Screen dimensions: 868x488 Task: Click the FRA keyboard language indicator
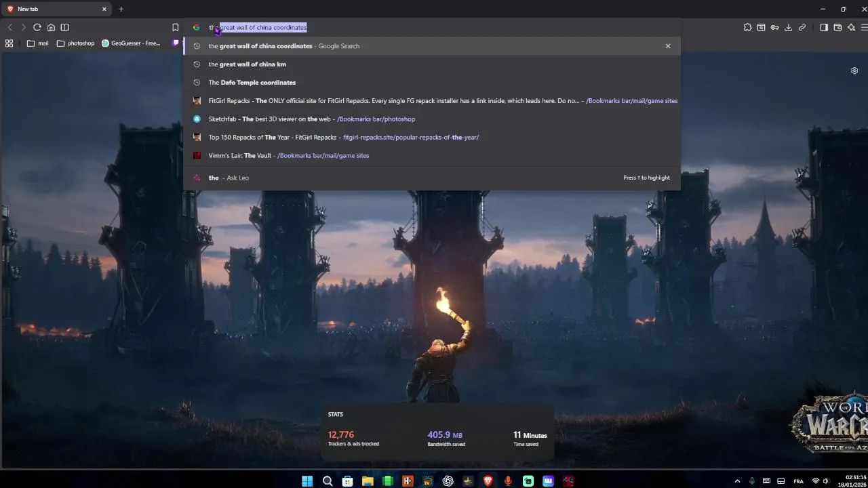tap(798, 481)
